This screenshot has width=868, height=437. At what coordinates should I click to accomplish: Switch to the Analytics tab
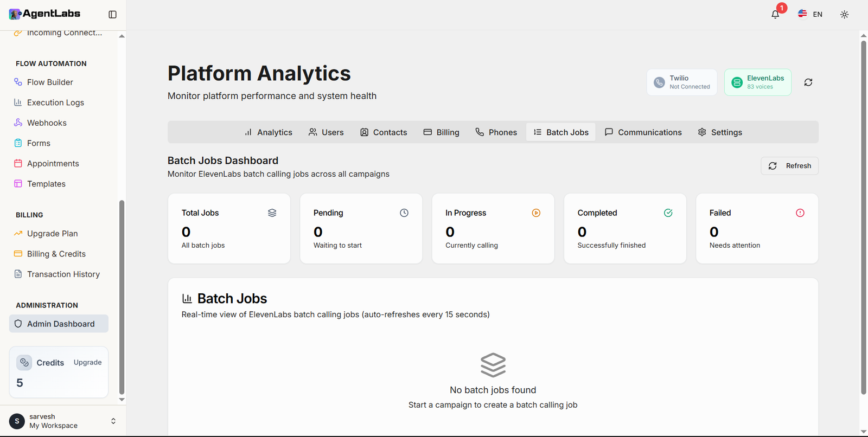[268, 132]
